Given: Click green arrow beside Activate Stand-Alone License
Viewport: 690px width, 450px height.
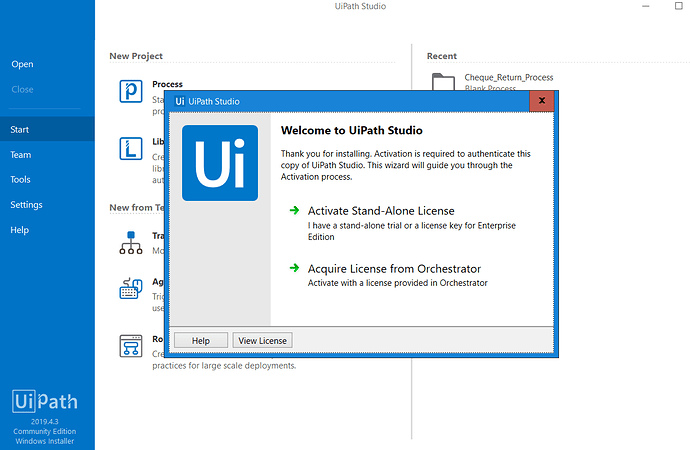Looking at the screenshot, I should click(x=294, y=210).
